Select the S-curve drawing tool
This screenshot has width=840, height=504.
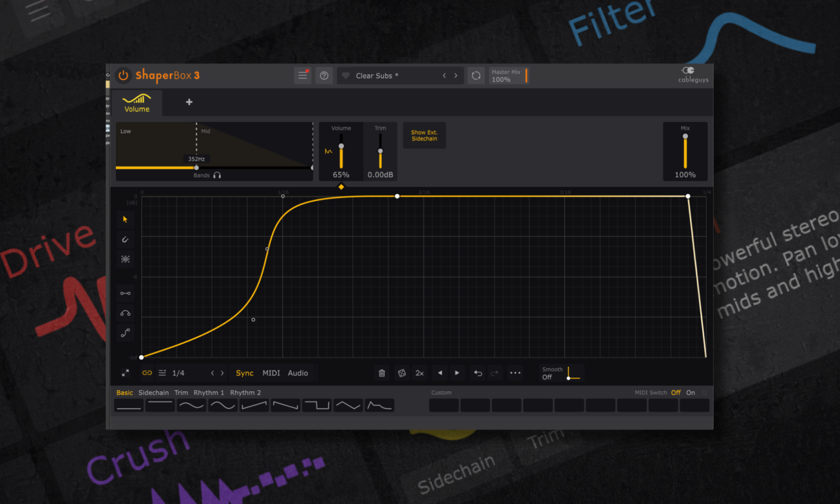125,332
